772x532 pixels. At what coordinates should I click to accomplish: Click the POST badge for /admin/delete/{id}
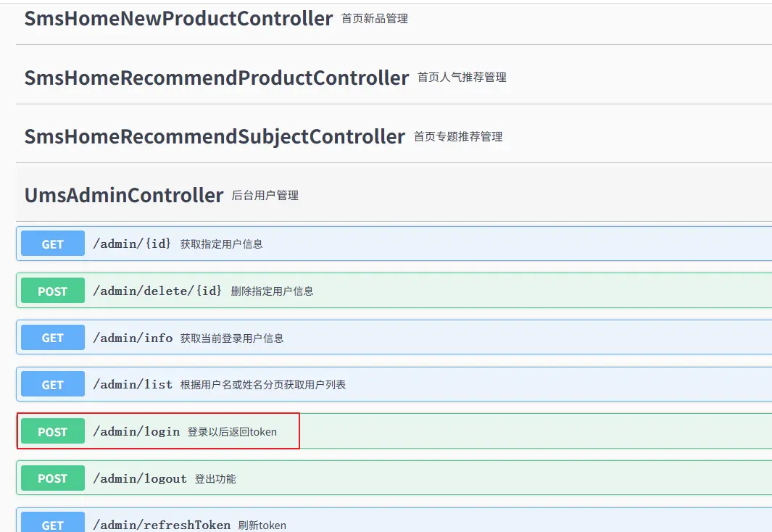pos(53,291)
